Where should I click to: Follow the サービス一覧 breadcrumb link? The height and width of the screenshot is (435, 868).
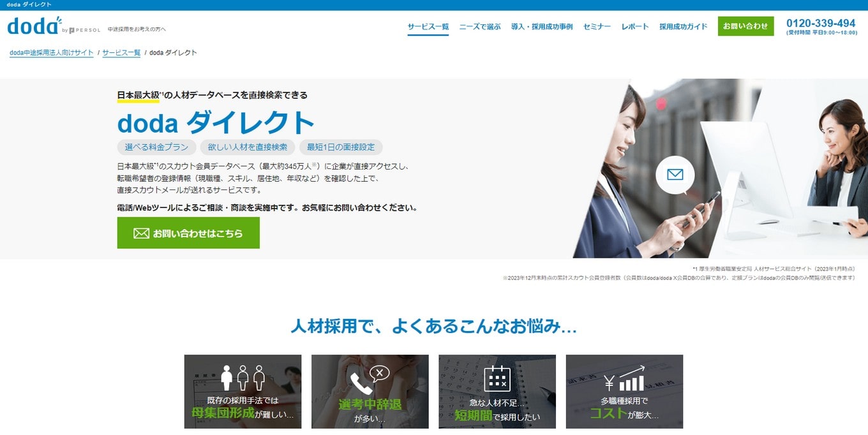121,53
